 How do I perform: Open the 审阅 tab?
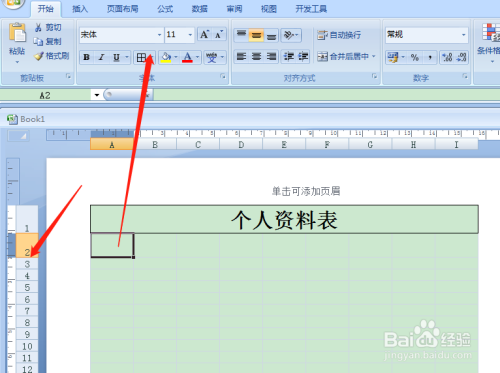234,9
